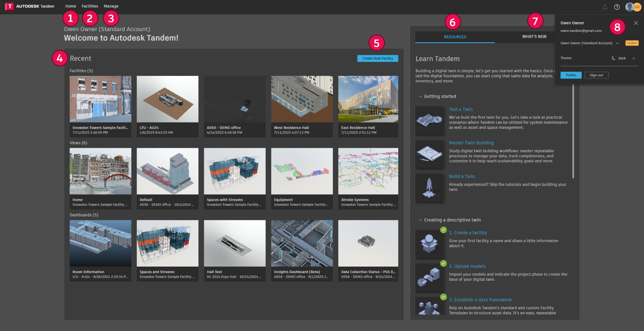Open the '2. Upload models' link
This screenshot has width=644, height=331.
(468, 266)
